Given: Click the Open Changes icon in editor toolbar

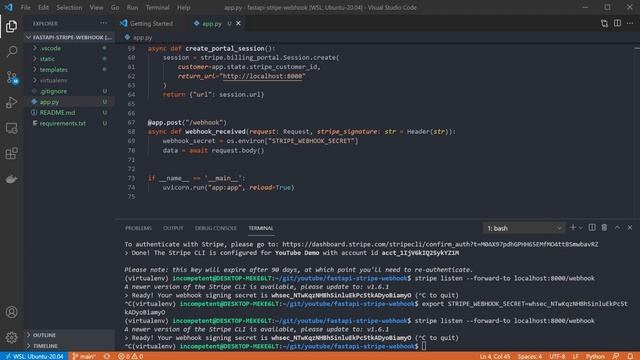Looking at the screenshot, I should 604,24.
